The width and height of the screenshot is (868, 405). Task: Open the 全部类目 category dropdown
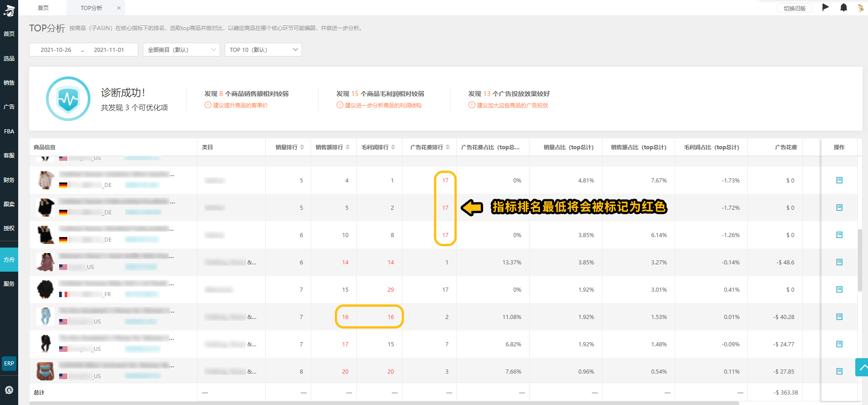coord(182,50)
